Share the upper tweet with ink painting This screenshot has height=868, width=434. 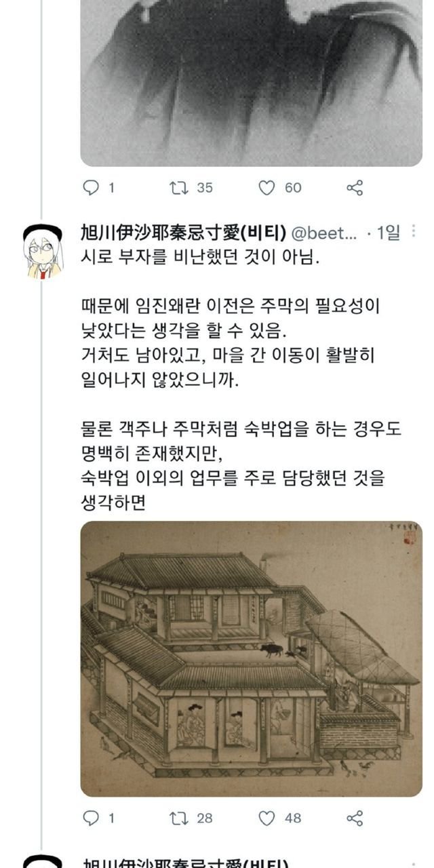(x=355, y=188)
